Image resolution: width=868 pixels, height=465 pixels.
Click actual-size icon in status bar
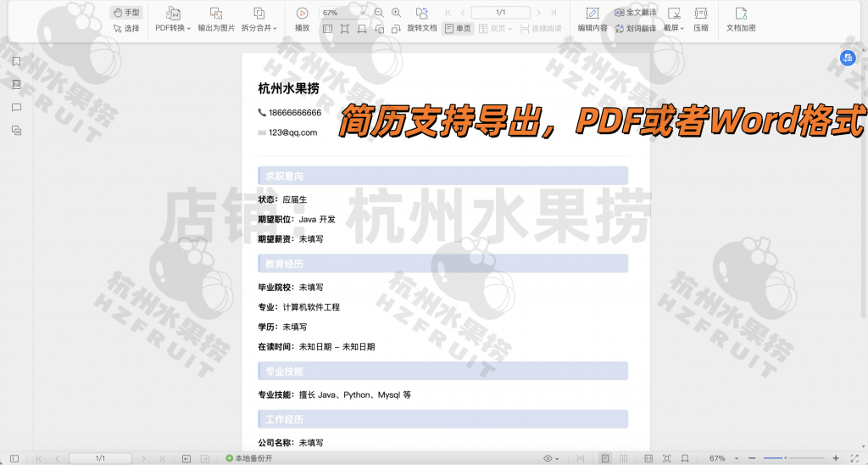648,458
